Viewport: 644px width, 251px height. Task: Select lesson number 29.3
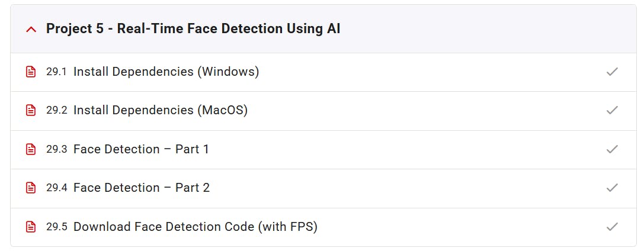pyautogui.click(x=56, y=149)
